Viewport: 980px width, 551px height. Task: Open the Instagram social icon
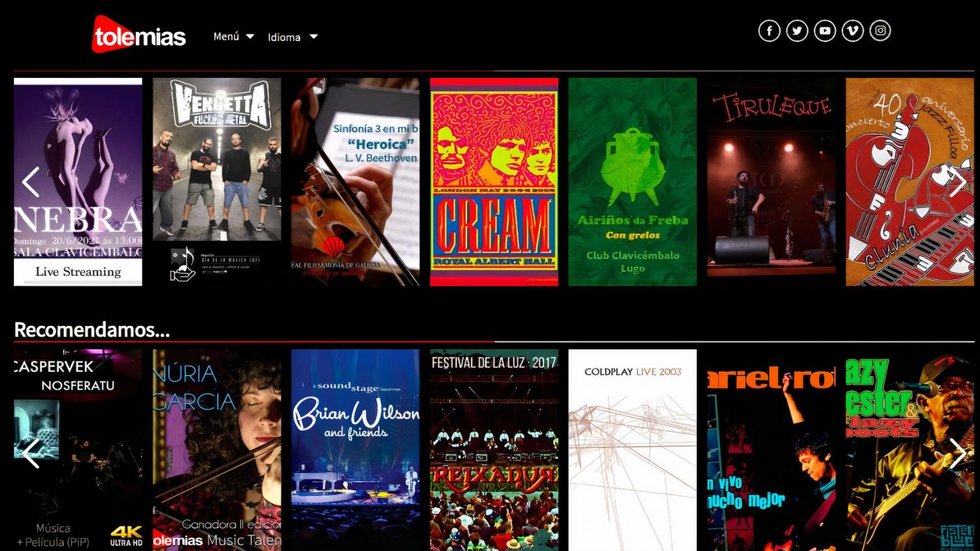880,31
